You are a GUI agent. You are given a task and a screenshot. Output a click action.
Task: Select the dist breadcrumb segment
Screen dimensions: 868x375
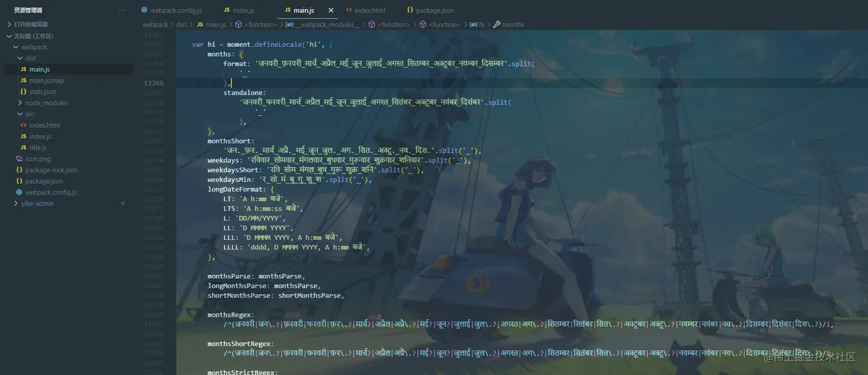click(181, 25)
